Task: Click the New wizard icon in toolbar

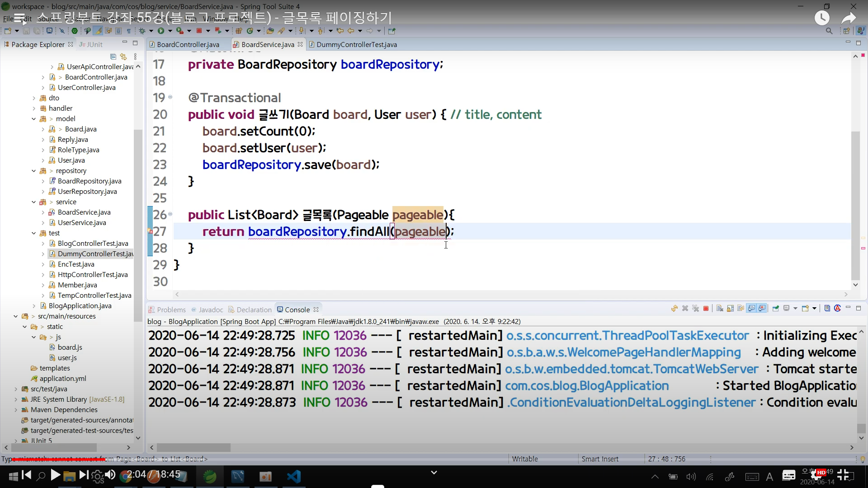Action: 8,31
